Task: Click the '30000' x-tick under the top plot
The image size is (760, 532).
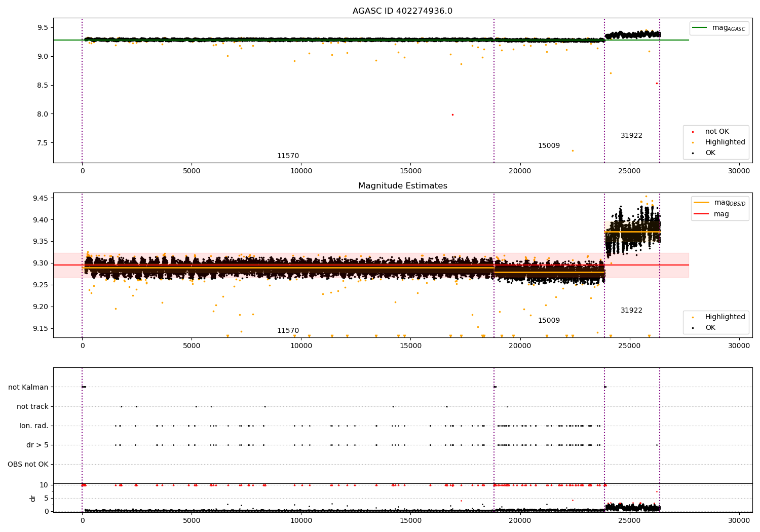Action: [x=739, y=171]
